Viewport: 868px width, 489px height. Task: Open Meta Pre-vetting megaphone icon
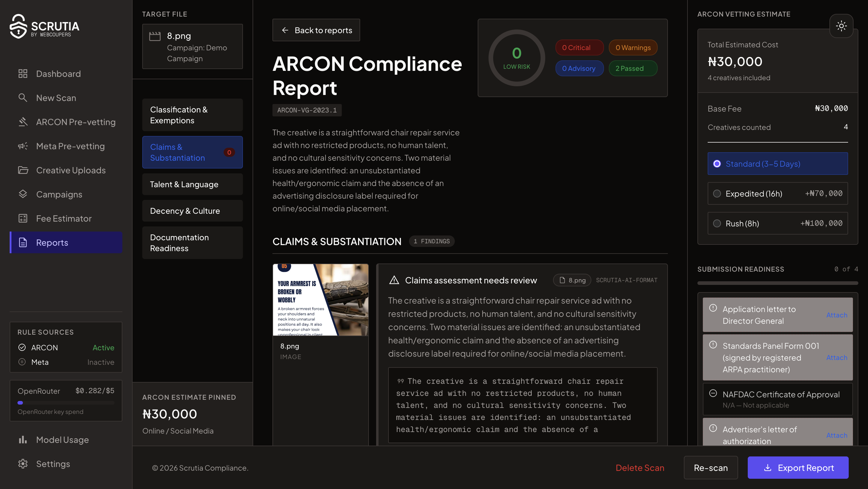tap(23, 146)
